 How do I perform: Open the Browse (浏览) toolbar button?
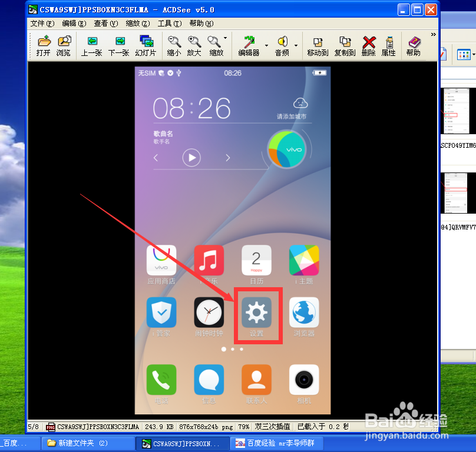pos(64,46)
